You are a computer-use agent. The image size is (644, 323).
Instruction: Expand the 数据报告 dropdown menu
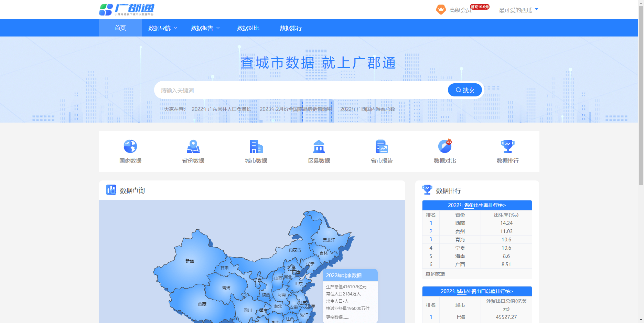click(205, 28)
